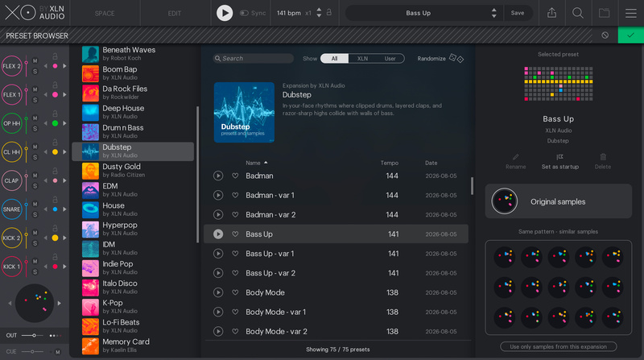Click the Randomize dice icon
644x360 pixels.
click(x=456, y=58)
